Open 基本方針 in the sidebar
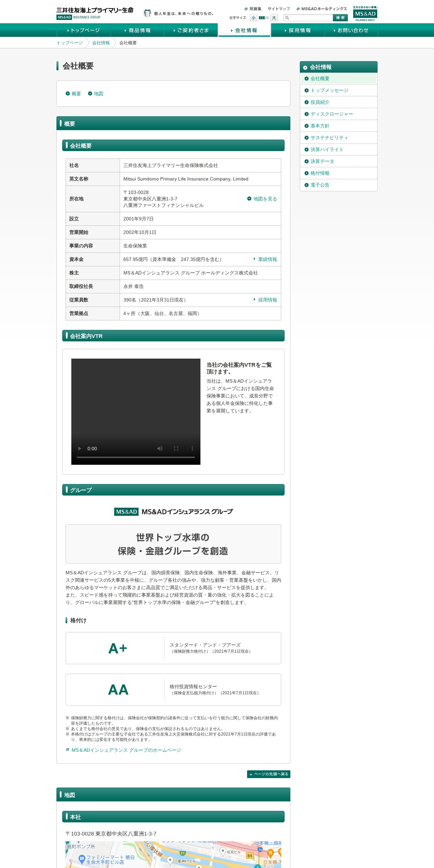Screen dimensions: 434x868 (339, 126)
